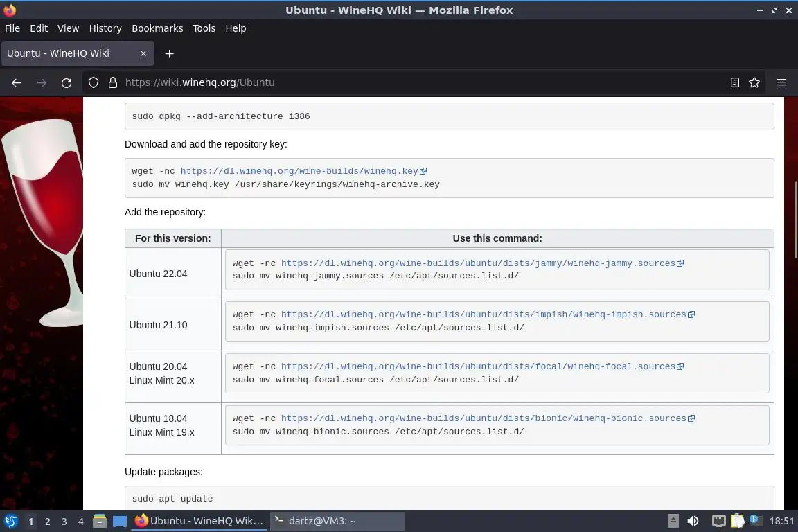Click external-link icon after winehq.key

(x=423, y=171)
